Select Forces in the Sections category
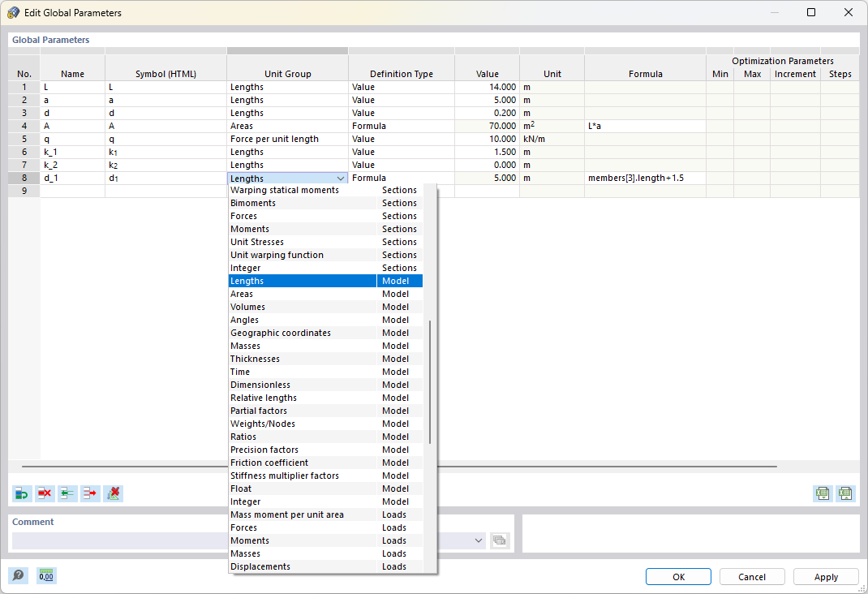The width and height of the screenshot is (868, 594). coord(325,216)
